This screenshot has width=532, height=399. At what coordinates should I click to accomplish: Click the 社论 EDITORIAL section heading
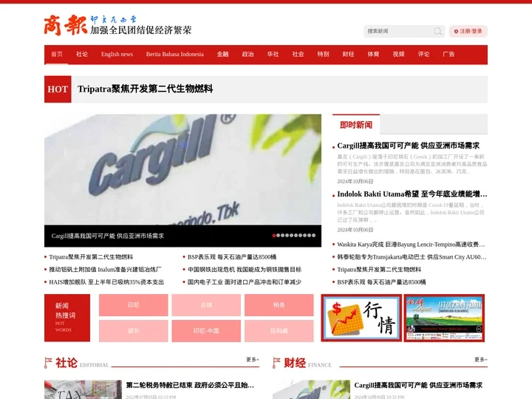click(x=77, y=363)
